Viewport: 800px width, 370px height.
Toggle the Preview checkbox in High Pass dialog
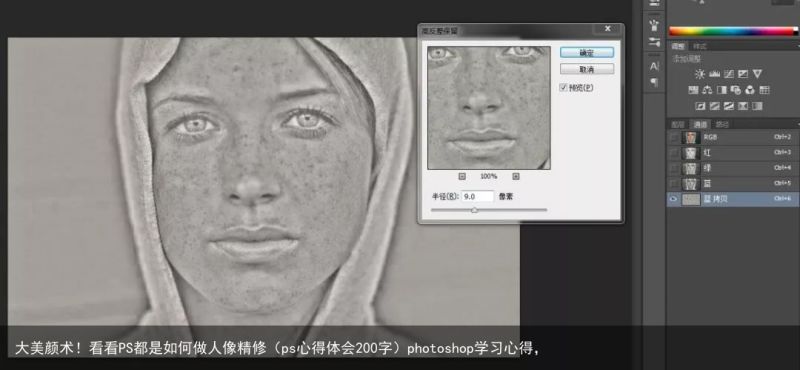(564, 87)
